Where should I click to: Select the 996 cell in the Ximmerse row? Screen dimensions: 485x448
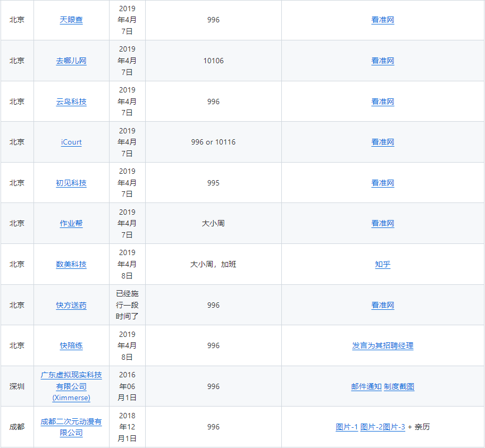(x=213, y=386)
